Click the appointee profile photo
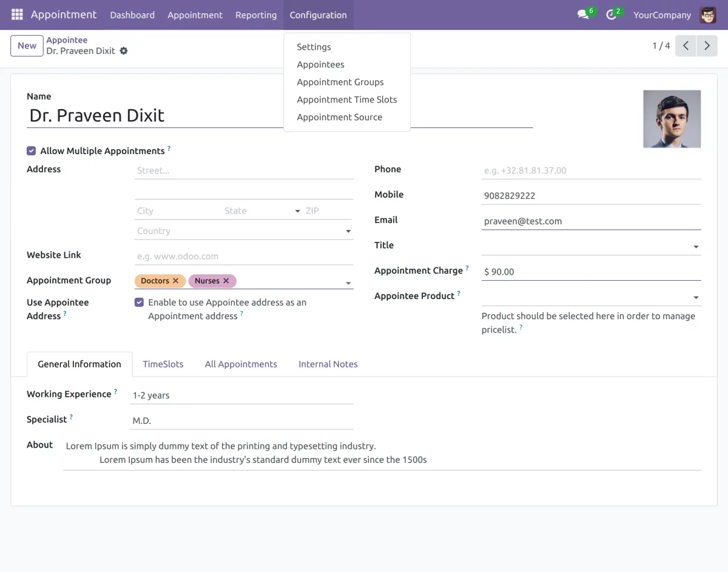The image size is (728, 572). pos(672,119)
